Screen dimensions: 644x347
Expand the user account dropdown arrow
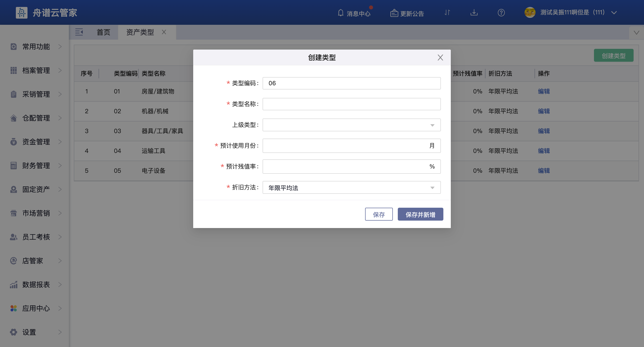tap(614, 12)
